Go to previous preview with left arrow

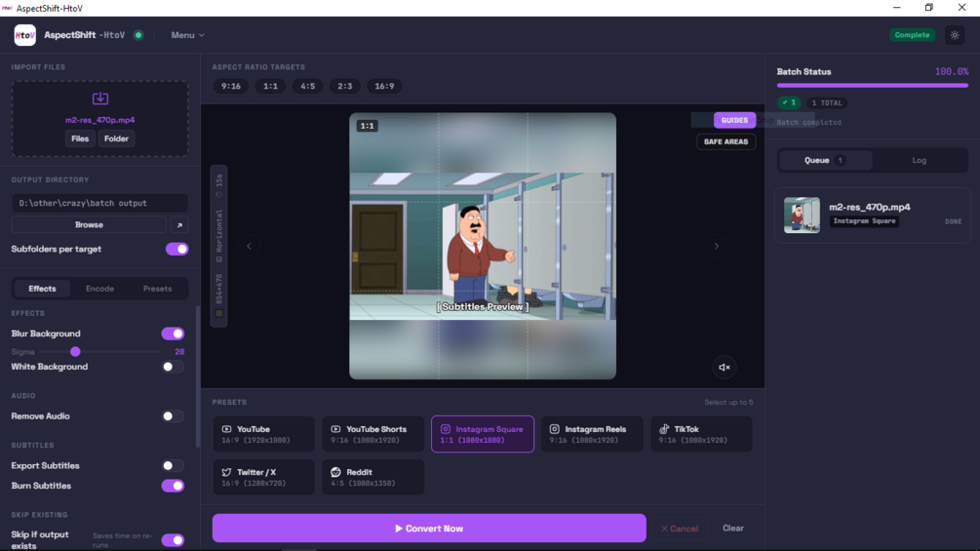(249, 246)
